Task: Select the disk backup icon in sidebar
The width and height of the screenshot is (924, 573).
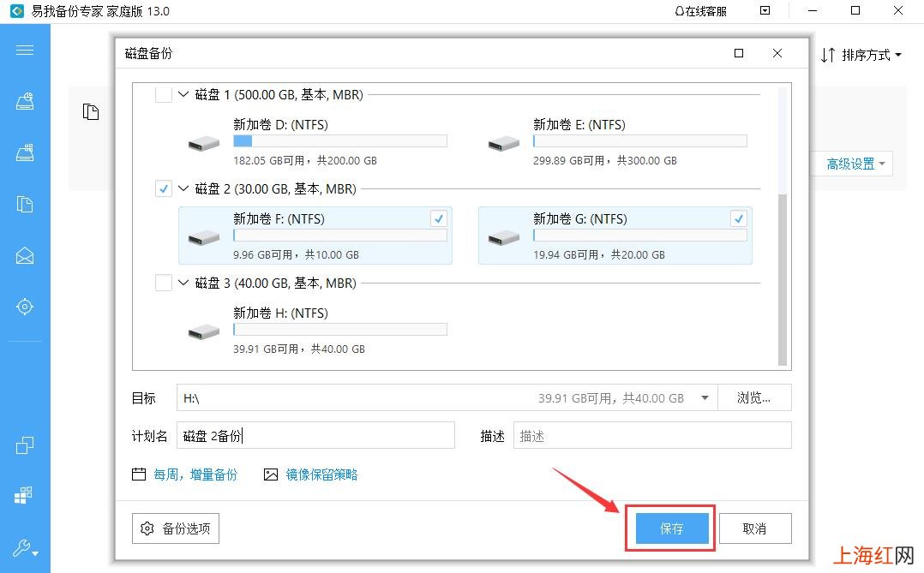Action: click(25, 101)
